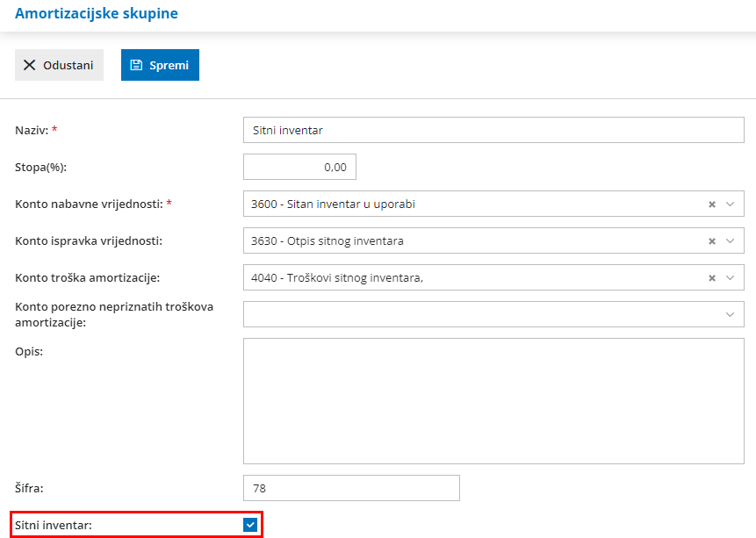This screenshot has width=756, height=538.
Task: Open the Konto troška amortizacije dropdown
Action: click(x=731, y=276)
